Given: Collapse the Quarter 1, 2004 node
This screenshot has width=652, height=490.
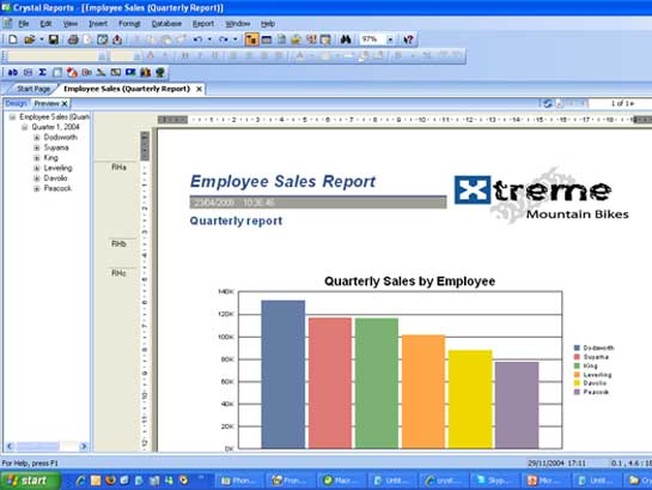Looking at the screenshot, I should point(25,127).
